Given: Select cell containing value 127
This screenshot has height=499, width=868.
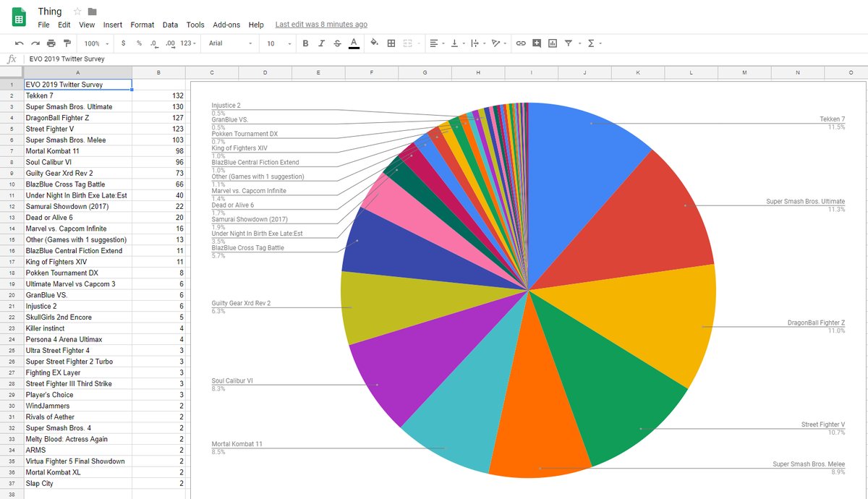Looking at the screenshot, I should [x=158, y=118].
